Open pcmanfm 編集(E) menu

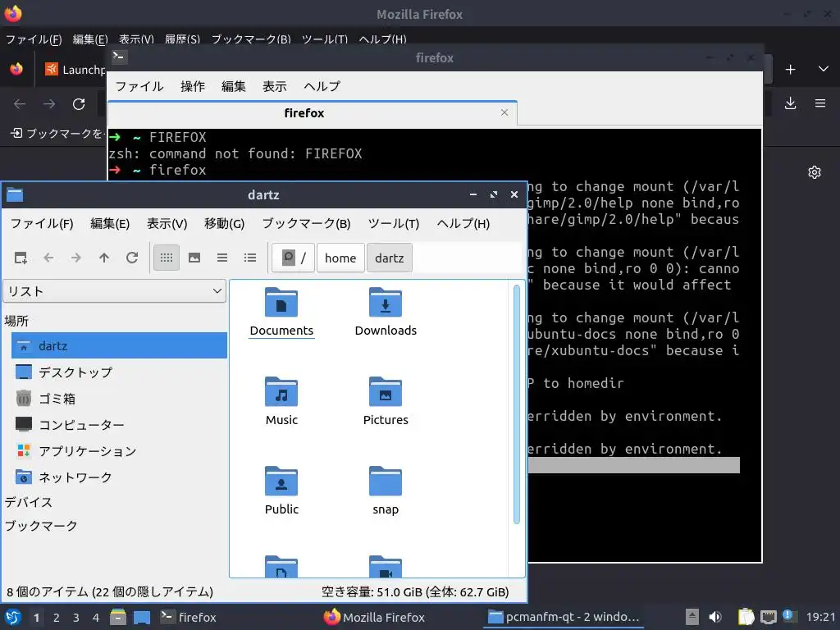coord(110,223)
